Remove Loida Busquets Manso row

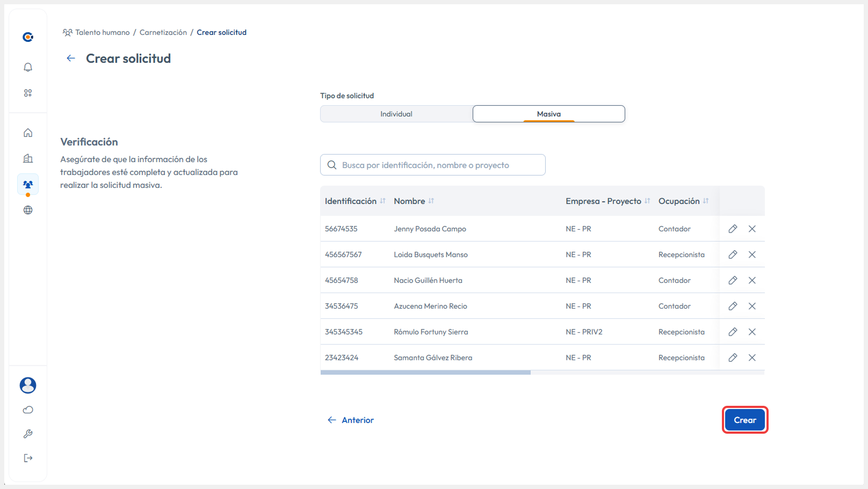coord(752,254)
